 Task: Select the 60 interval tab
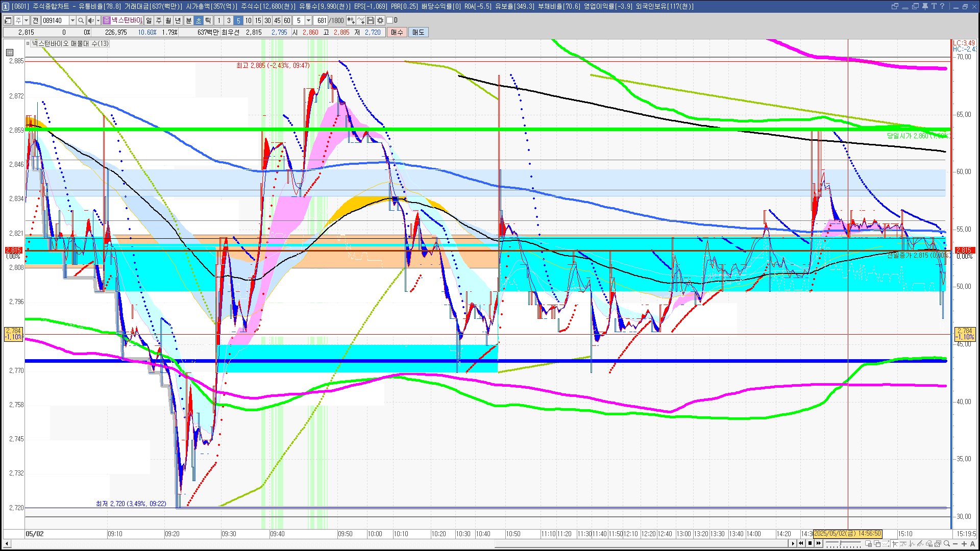(x=287, y=20)
